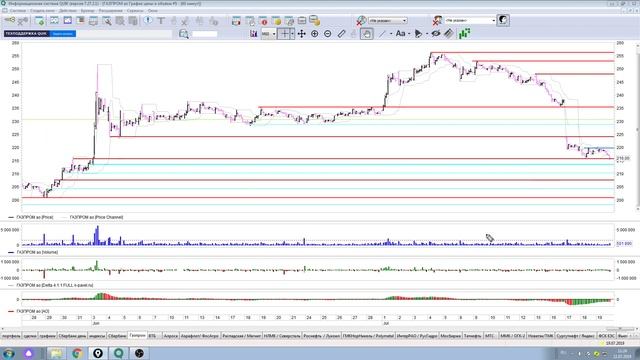Select the ruler measure tool
The width and height of the screenshot is (640, 360).
(x=341, y=34)
